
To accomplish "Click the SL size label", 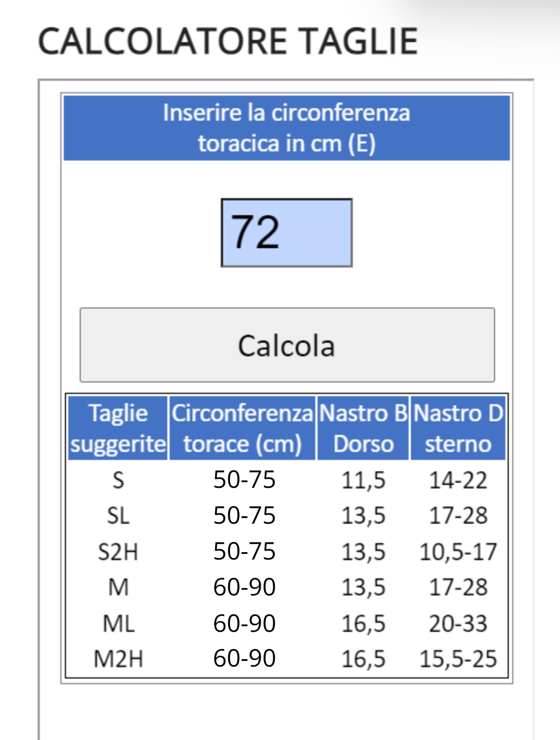I will 118,516.
